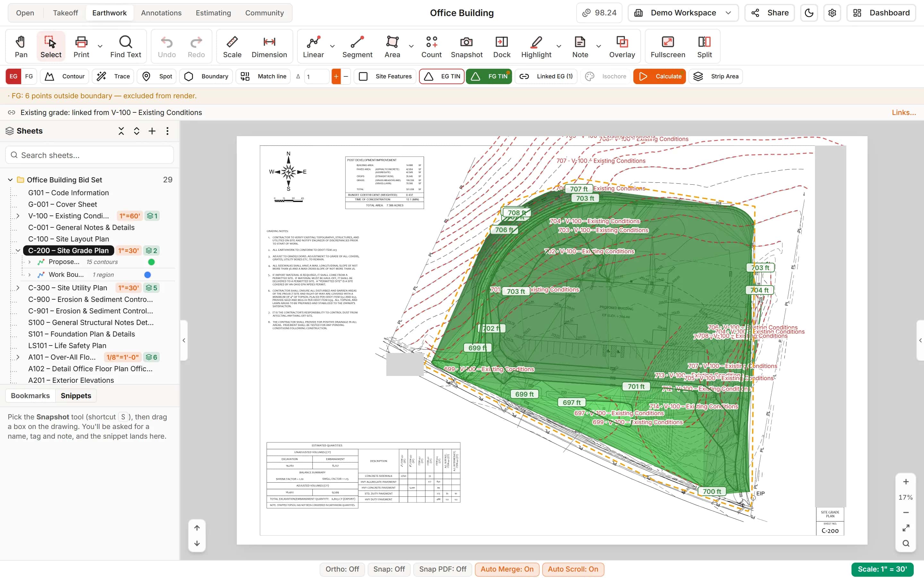Screen dimensions: 924x578
Task: Click the Share button
Action: 770,13
